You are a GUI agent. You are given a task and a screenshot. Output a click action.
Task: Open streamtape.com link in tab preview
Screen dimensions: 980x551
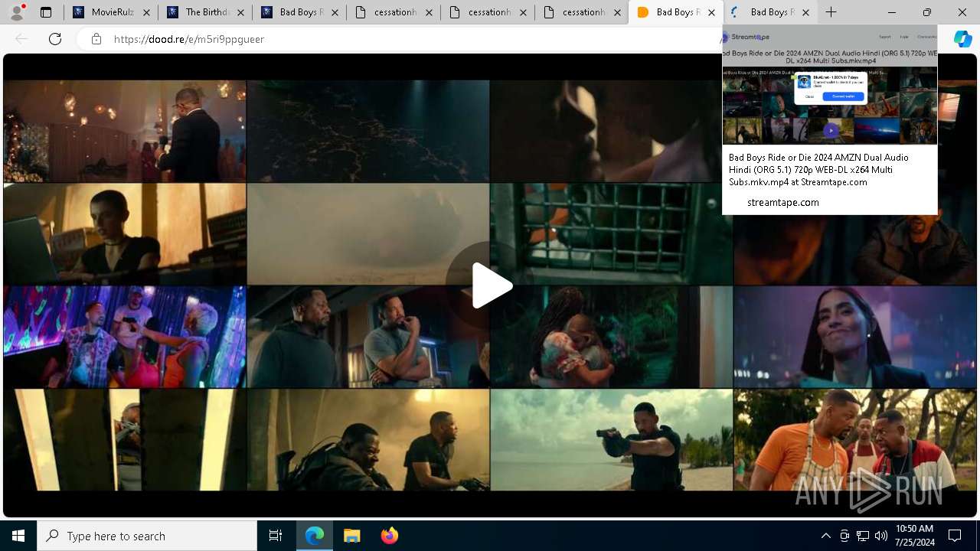click(783, 203)
